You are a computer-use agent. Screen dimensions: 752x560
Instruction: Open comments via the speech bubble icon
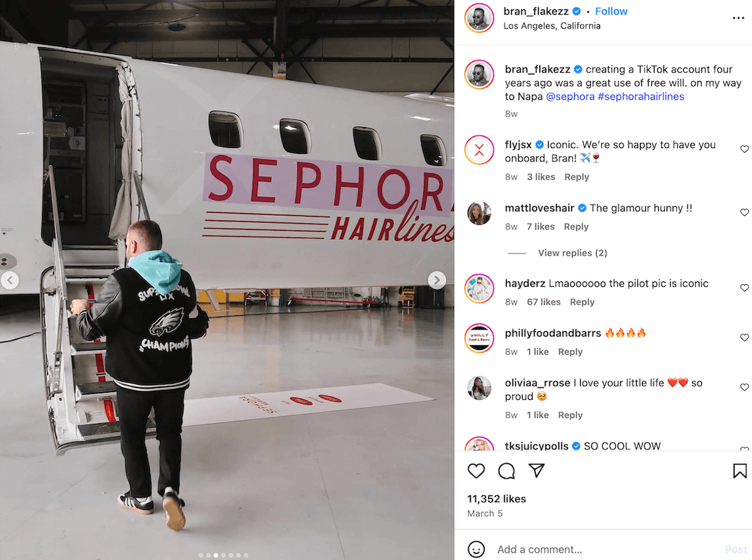click(506, 471)
